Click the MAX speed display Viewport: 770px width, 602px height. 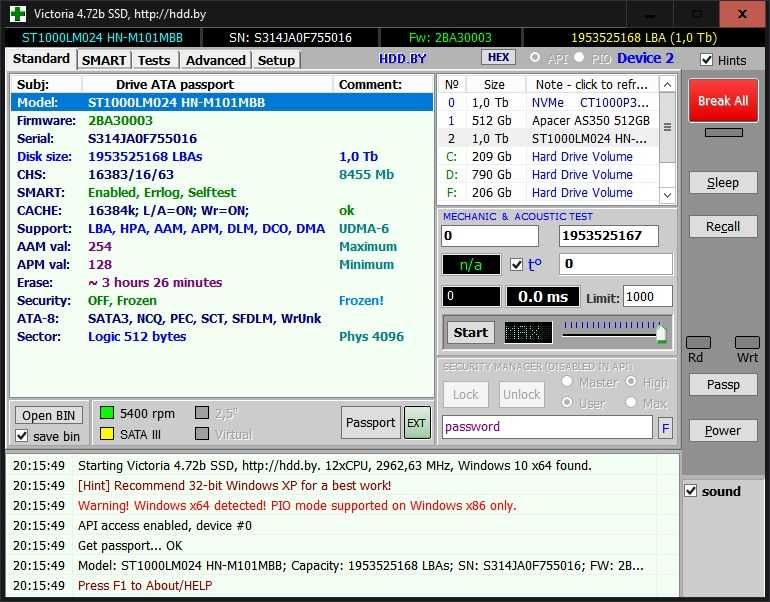click(528, 333)
